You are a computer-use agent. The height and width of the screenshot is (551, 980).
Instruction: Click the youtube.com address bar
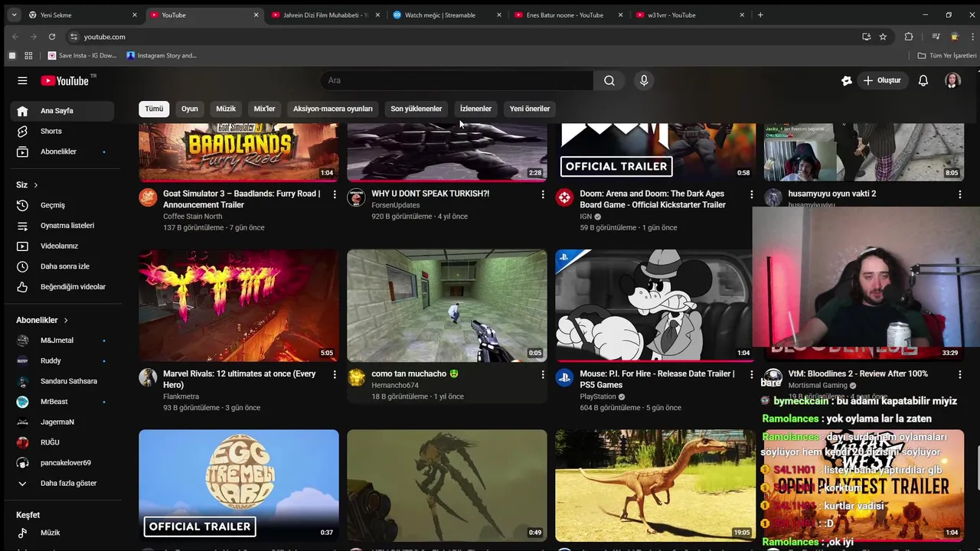(x=459, y=37)
